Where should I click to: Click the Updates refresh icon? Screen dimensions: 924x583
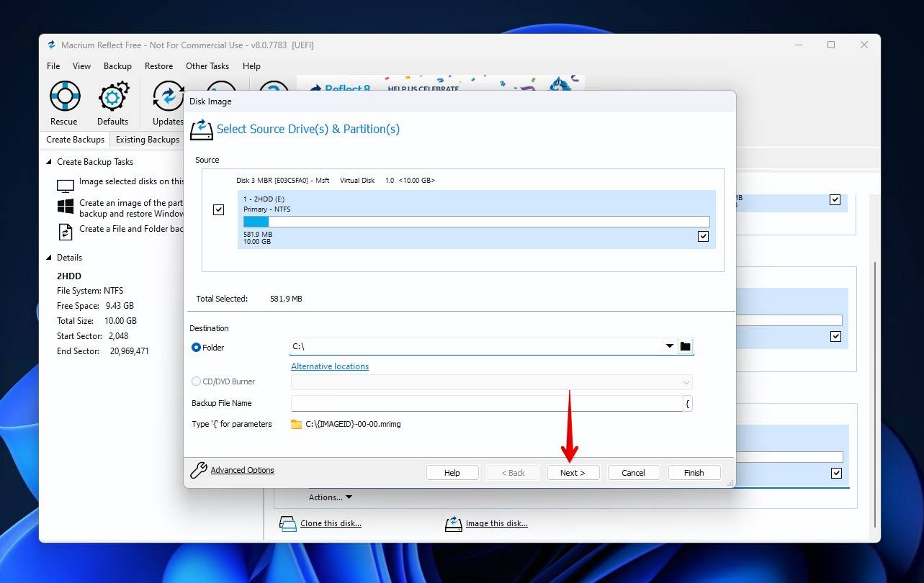coord(169,96)
